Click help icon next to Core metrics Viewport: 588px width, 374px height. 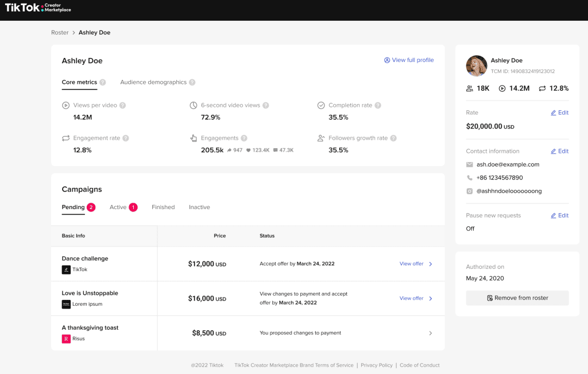(103, 83)
